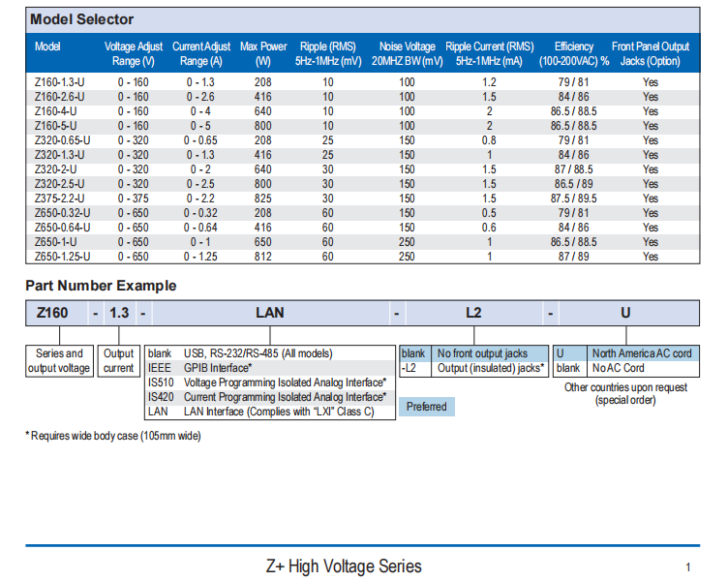Click the Front Panel Output Jacks header
728x581 pixels.
[x=651, y=53]
